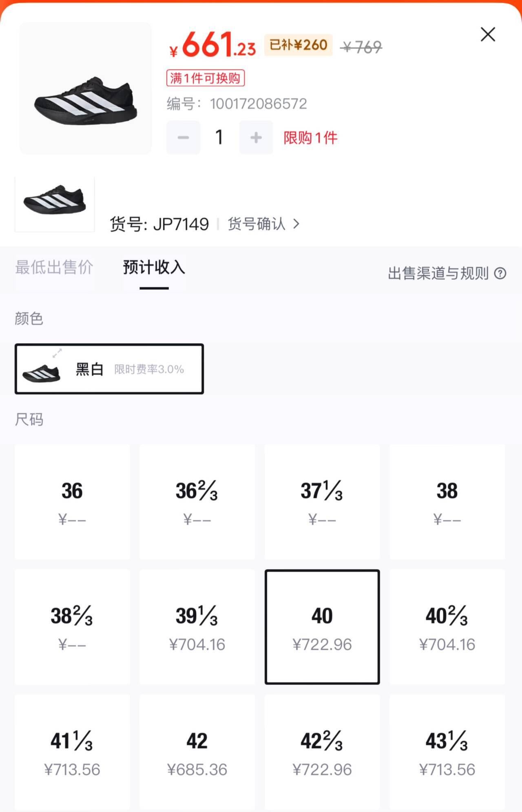Tap the quantity number field

219,138
